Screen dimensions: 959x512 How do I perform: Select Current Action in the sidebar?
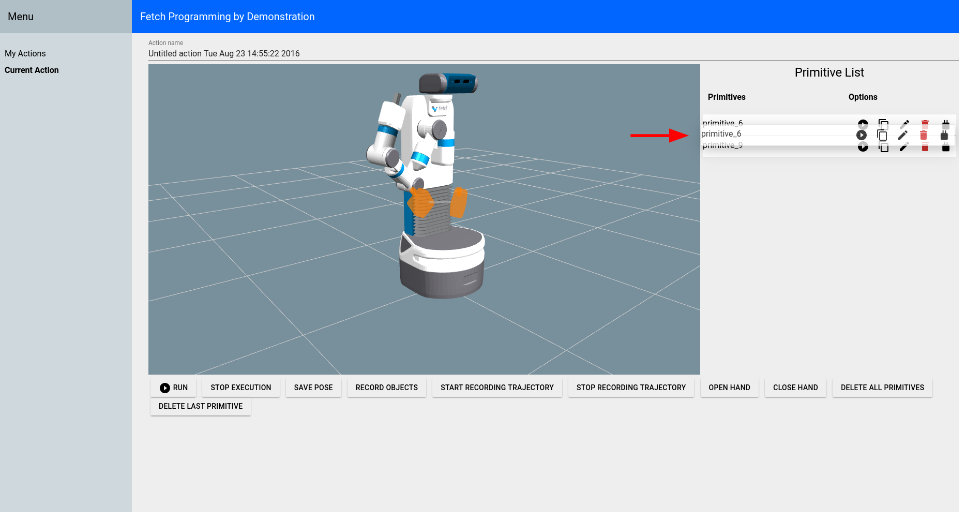32,70
